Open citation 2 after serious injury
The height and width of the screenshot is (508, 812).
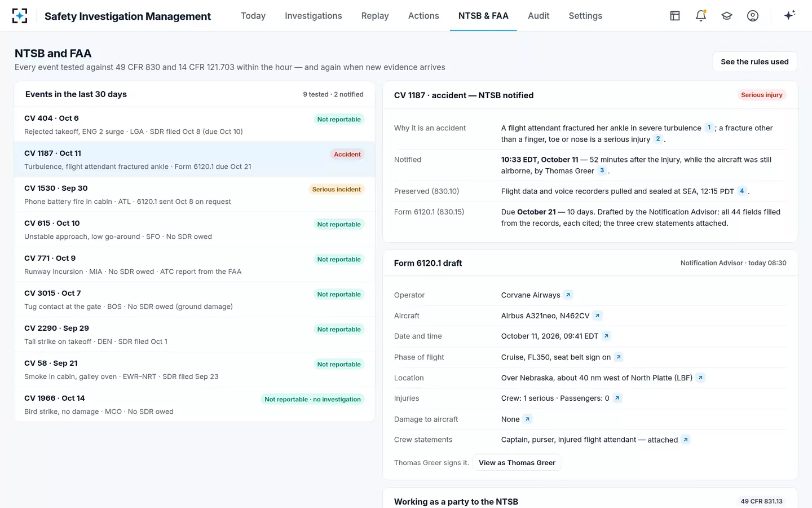pos(658,139)
